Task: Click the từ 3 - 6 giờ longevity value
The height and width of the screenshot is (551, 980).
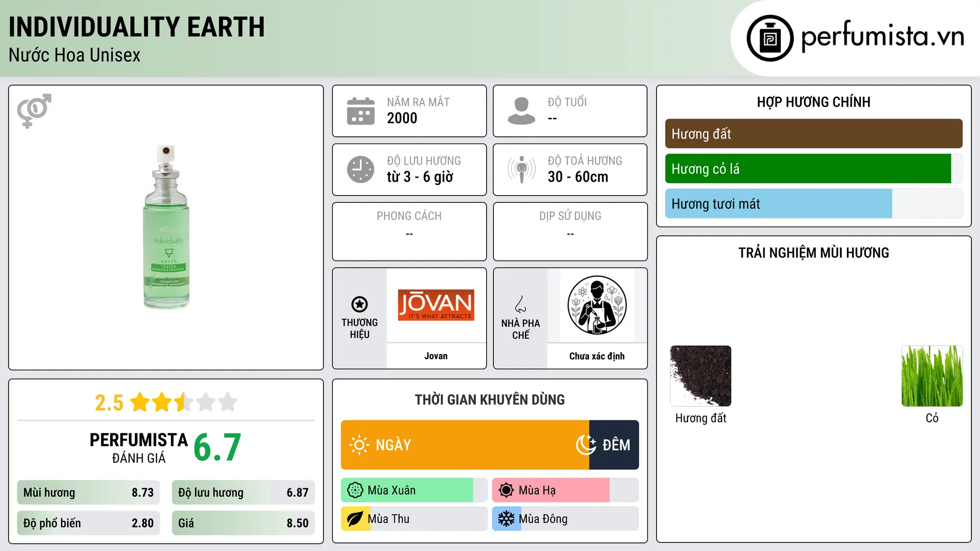Action: [x=420, y=177]
